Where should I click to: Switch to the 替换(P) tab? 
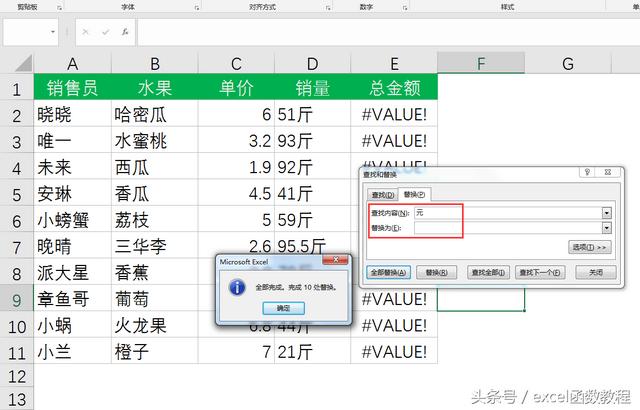(414, 195)
